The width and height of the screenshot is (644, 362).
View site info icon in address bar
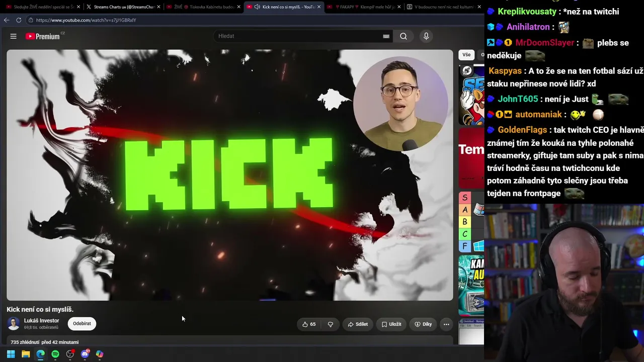[x=31, y=20]
